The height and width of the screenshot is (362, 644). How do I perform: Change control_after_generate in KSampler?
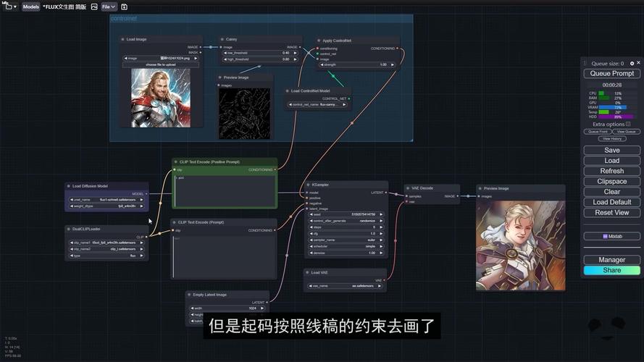point(346,221)
